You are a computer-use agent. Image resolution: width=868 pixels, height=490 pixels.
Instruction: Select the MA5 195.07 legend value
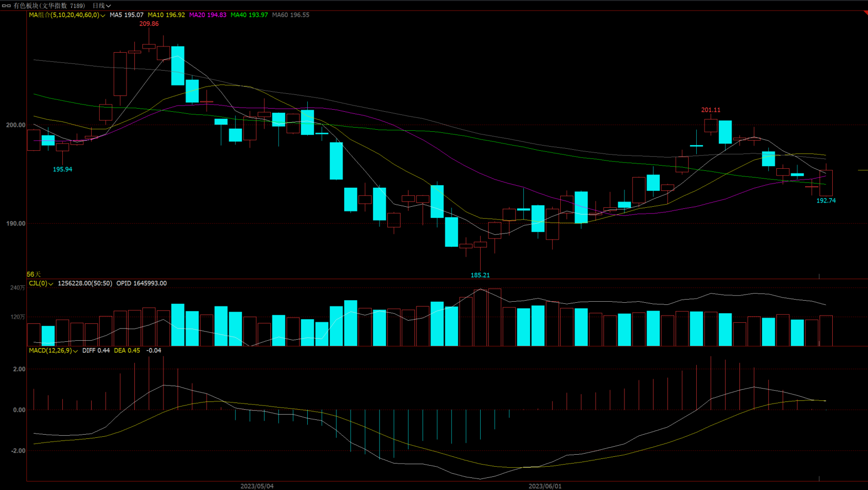click(x=126, y=15)
